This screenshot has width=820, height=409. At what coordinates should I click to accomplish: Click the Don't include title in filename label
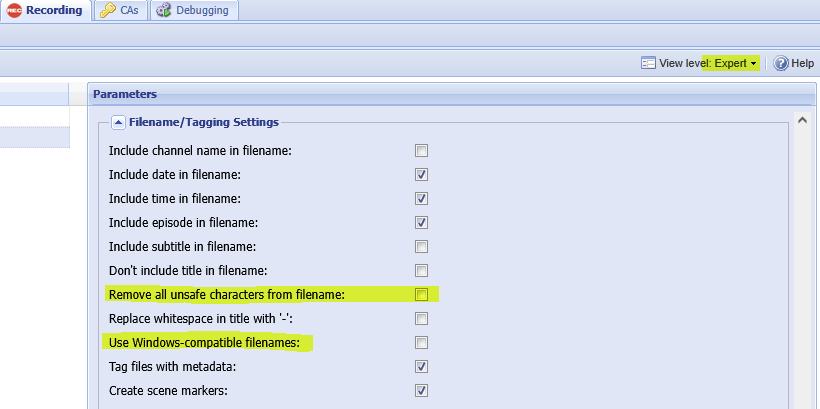pos(188,271)
